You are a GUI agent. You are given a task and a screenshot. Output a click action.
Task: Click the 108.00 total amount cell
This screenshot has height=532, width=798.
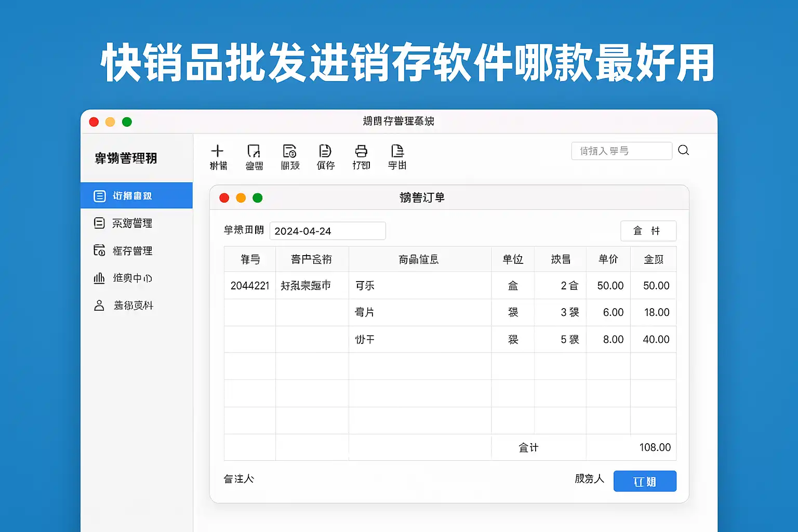tap(655, 447)
